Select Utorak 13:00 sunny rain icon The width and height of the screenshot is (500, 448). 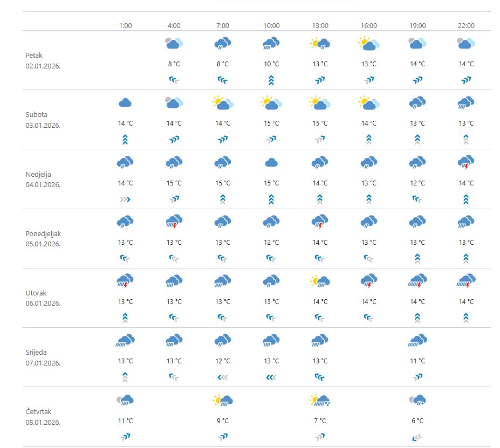pos(320,281)
